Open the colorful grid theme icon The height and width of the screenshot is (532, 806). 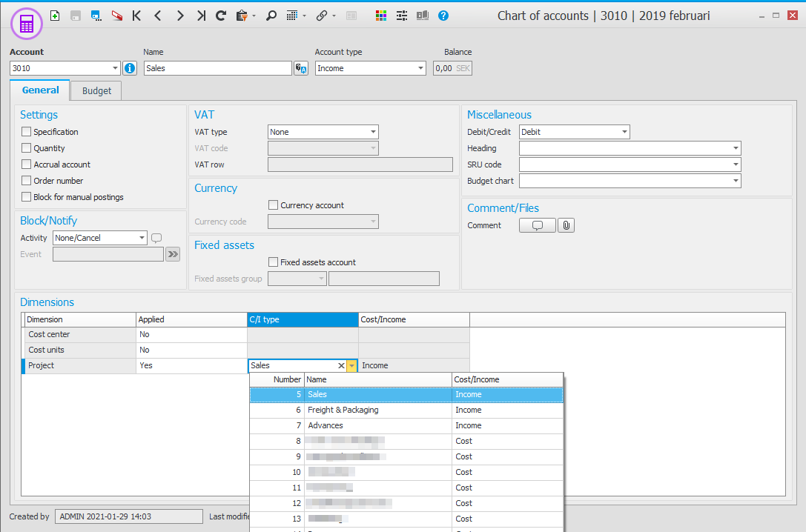click(381, 16)
